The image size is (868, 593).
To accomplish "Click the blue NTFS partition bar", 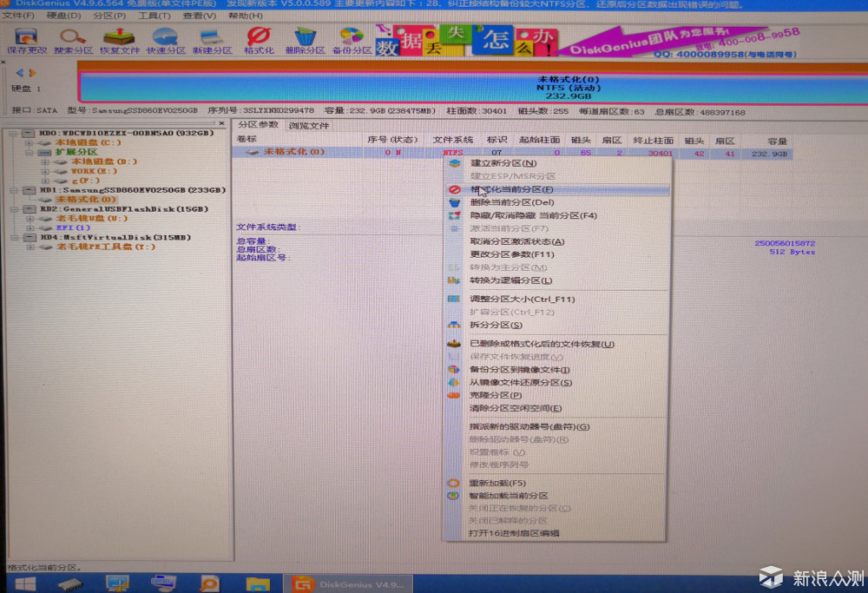I will (472, 88).
